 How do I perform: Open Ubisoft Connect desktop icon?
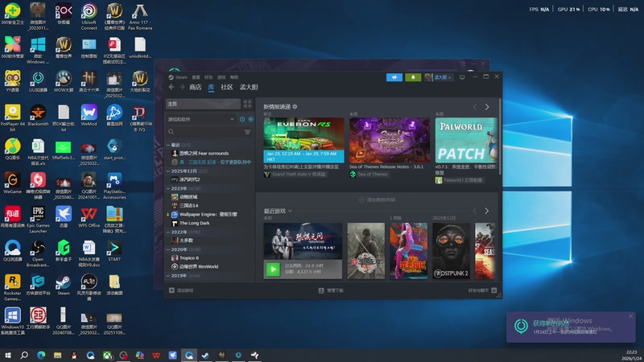[89, 16]
